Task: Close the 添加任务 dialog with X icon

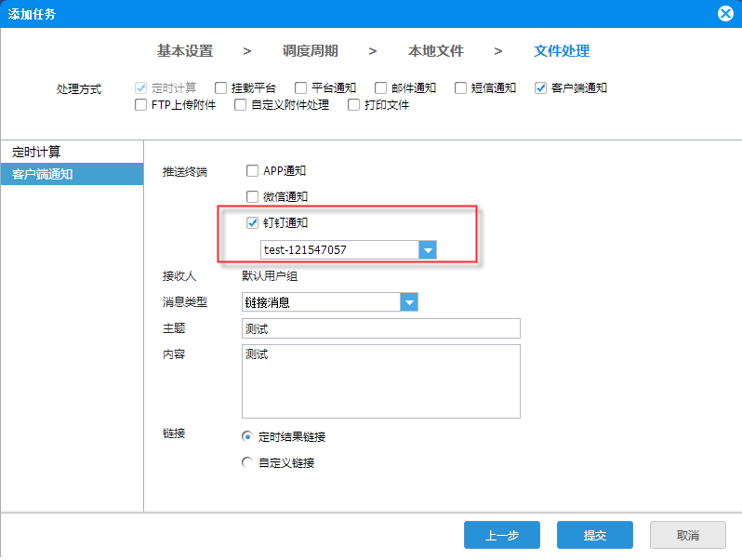Action: point(725,14)
